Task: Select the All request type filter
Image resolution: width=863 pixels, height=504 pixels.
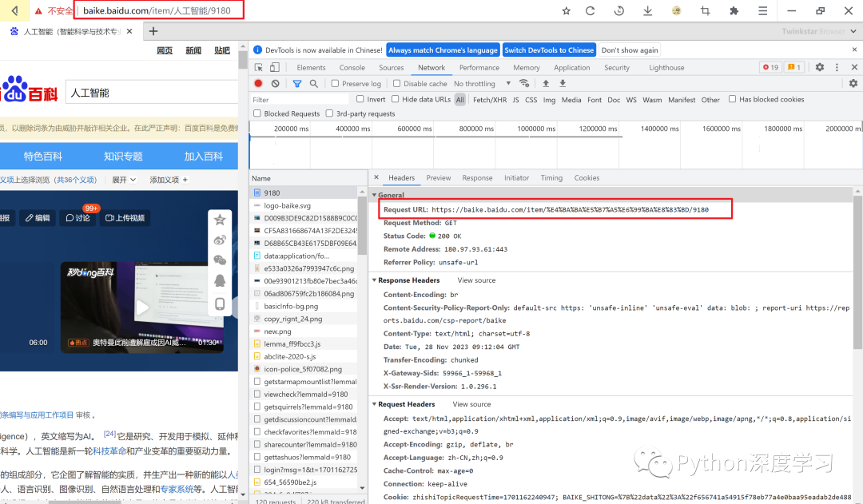Action: click(460, 100)
